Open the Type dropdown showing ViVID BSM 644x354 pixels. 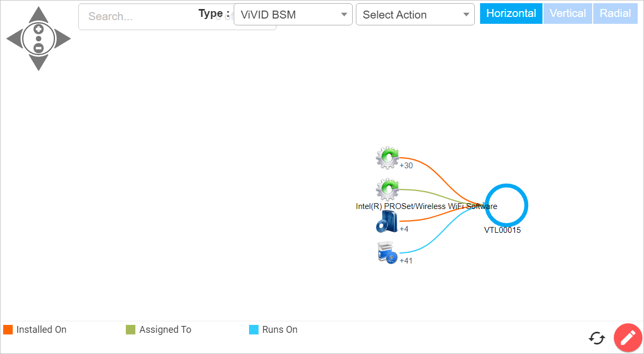pyautogui.click(x=293, y=15)
